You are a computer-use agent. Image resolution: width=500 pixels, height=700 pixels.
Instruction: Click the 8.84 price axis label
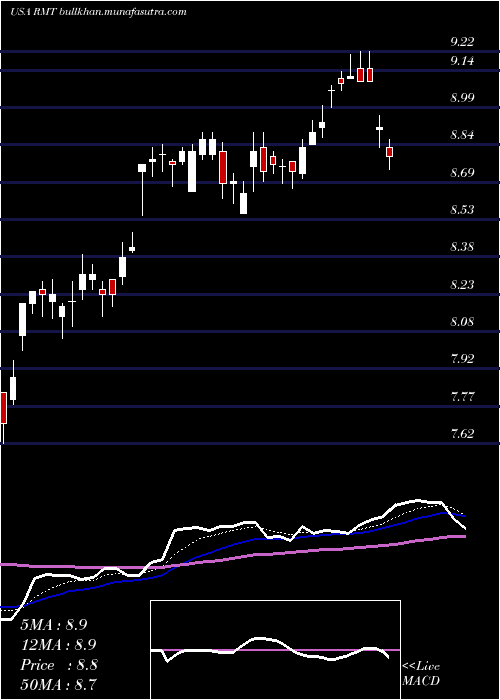coord(462,135)
